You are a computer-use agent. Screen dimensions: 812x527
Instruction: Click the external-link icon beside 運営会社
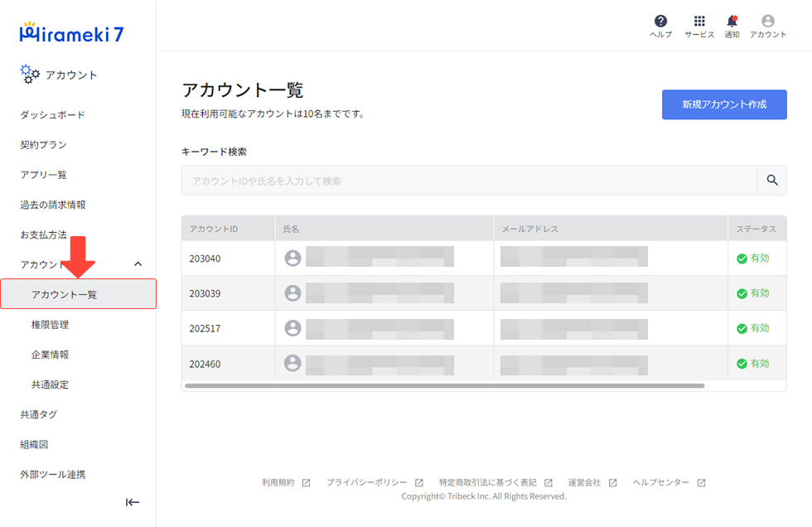coord(611,482)
